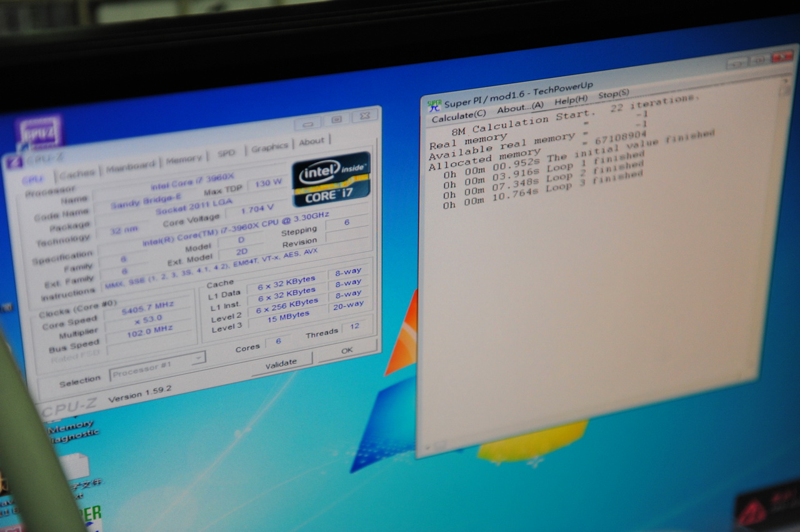
Task: Click the Ext. Model value 2D
Action: pyautogui.click(x=241, y=253)
